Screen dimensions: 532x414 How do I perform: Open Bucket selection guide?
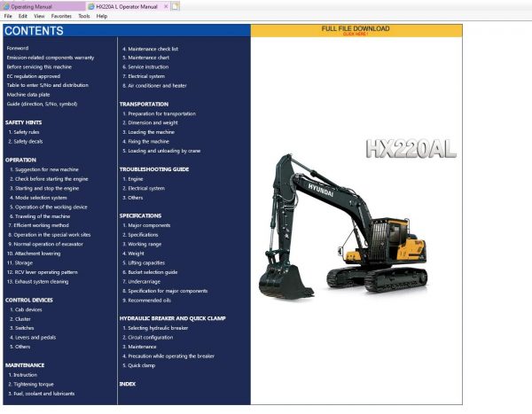(x=150, y=272)
